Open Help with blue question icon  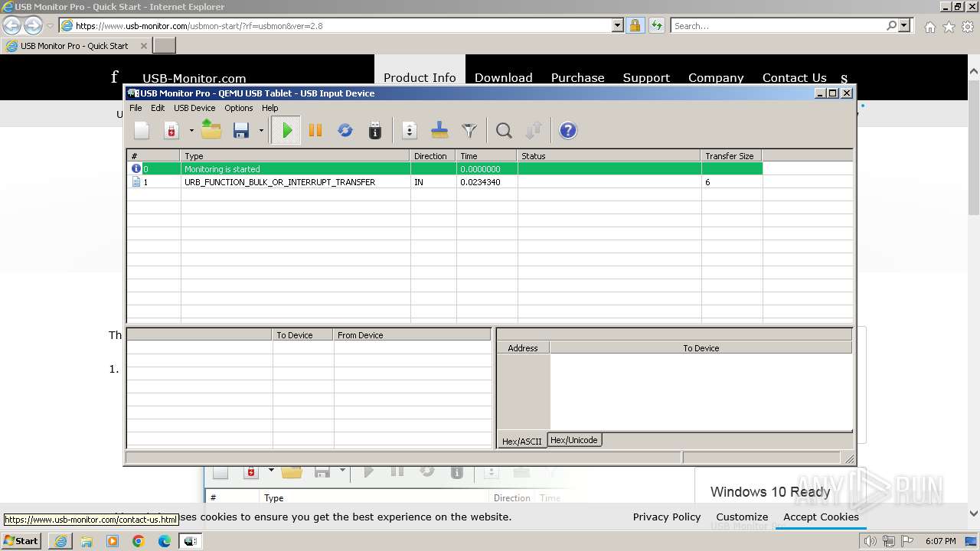pyautogui.click(x=568, y=131)
